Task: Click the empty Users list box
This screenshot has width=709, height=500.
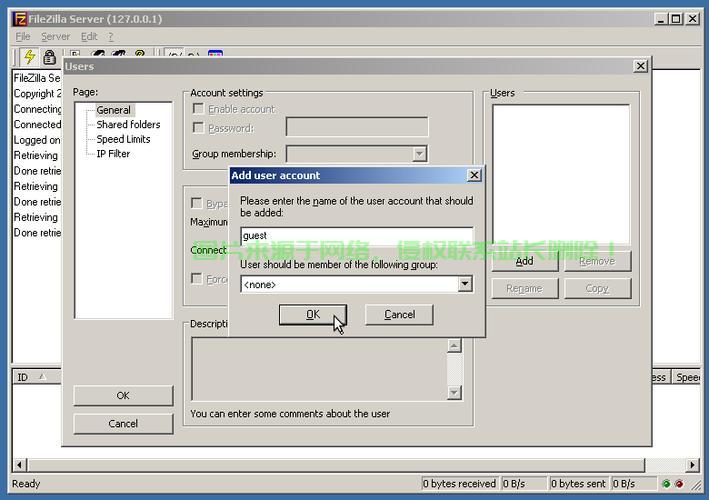Action: tap(561, 175)
